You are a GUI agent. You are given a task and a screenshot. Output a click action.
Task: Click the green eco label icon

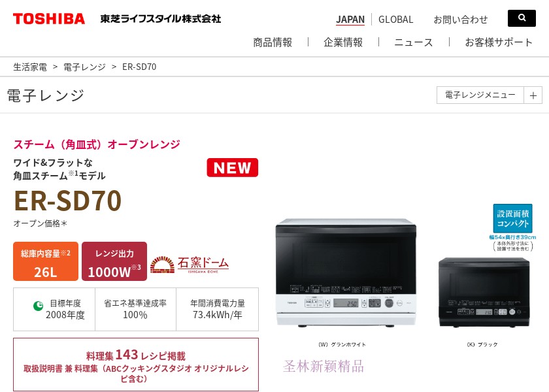click(38, 306)
